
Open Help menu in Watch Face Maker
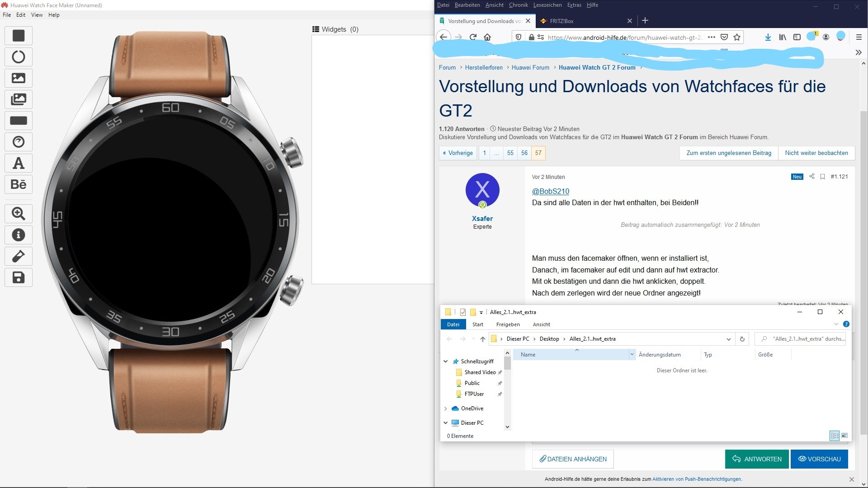point(54,15)
